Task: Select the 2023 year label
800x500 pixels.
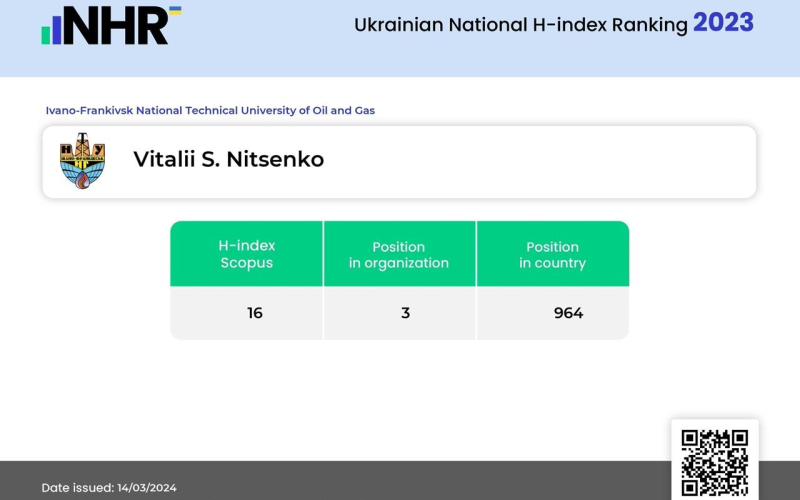Action: 723,23
